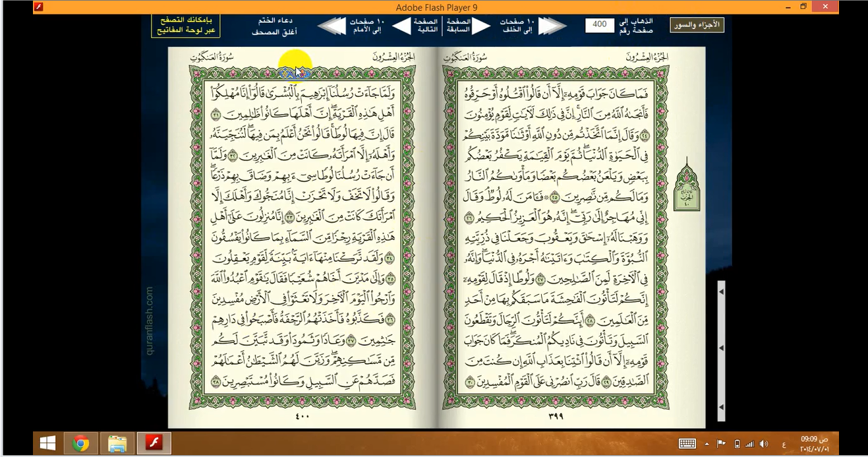Go to next page arrow (الصفحة التالية)
The image size is (868, 457).
(402, 26)
